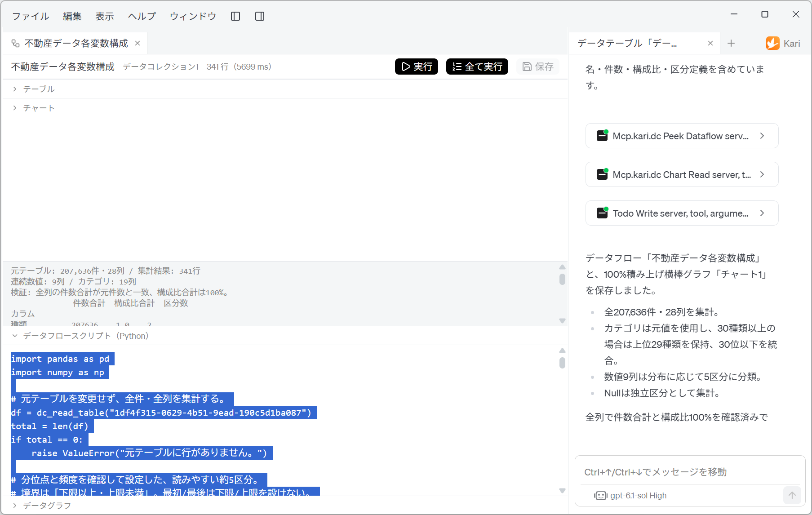Click 全て実行 to run all

(477, 67)
